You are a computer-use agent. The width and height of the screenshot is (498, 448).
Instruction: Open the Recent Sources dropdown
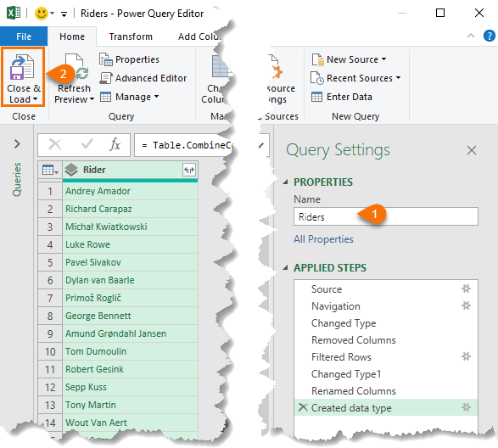[x=355, y=78]
